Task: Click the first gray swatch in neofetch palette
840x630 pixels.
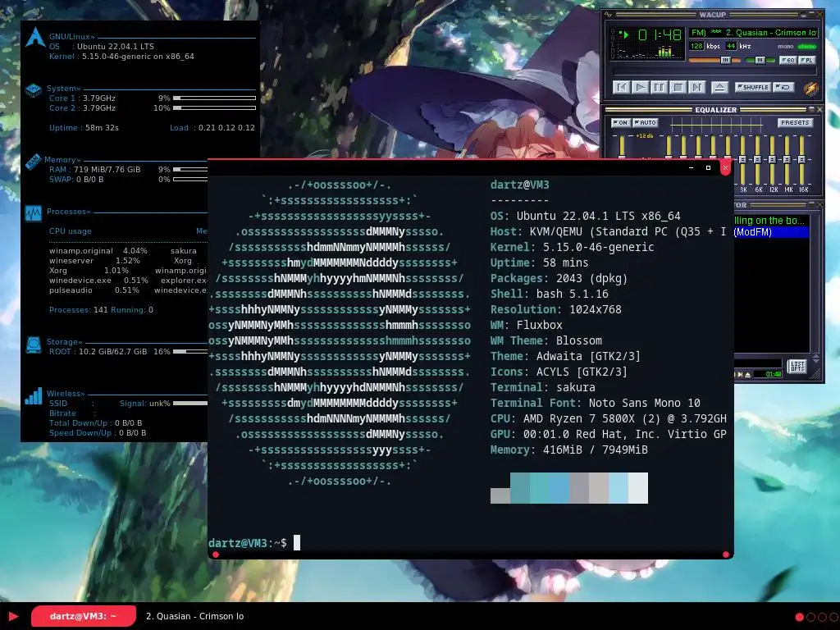Action: (x=500, y=495)
